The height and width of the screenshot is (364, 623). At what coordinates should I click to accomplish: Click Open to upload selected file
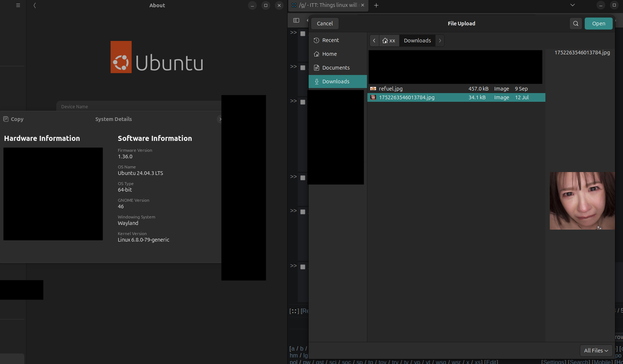pyautogui.click(x=599, y=24)
